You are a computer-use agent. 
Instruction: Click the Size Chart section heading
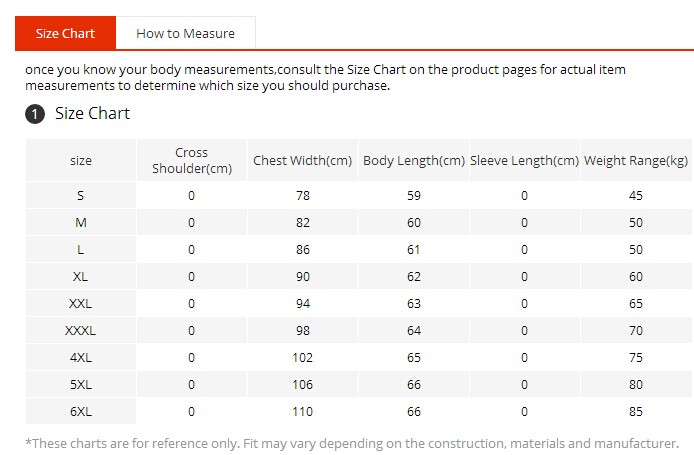point(92,114)
